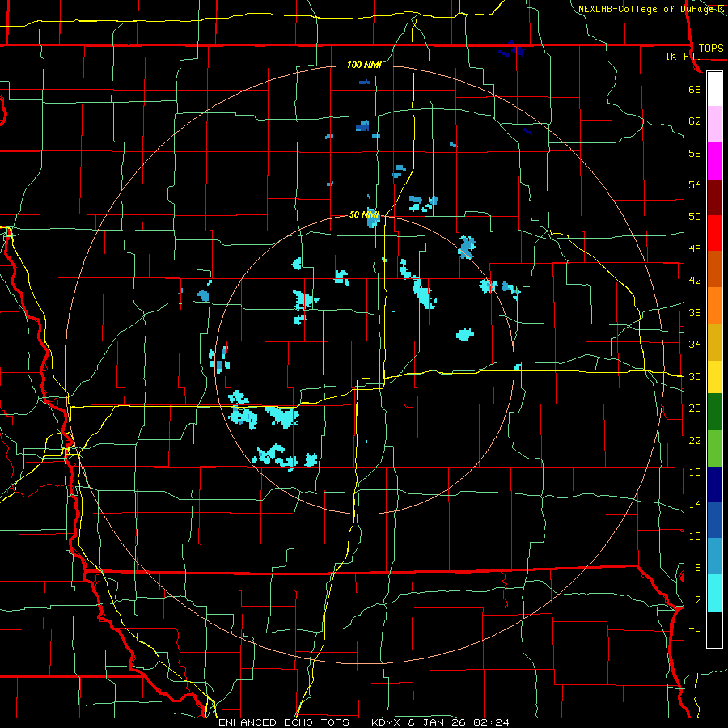The width and height of the screenshot is (728, 728).
Task: Click the 54 legend value
Action: (x=695, y=184)
